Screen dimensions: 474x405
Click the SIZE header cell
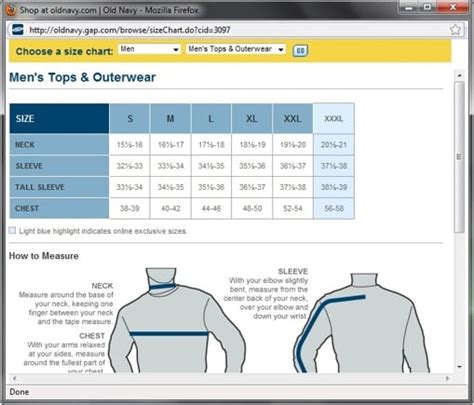tap(59, 119)
